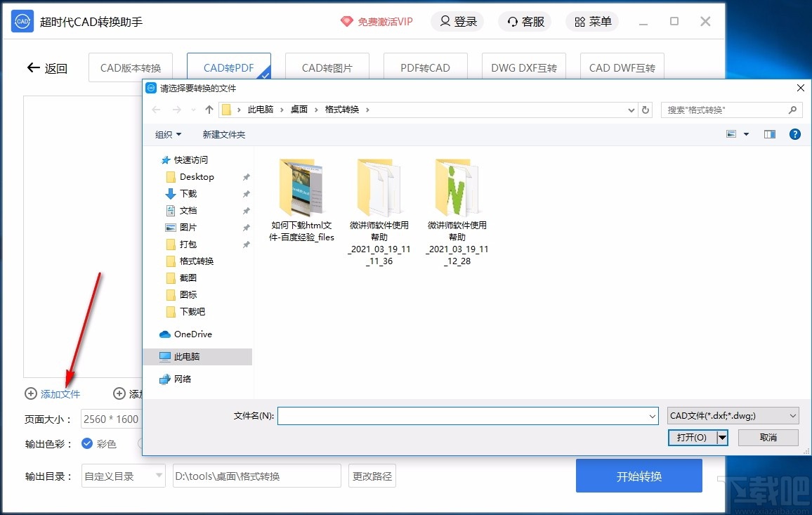Expand the 打开(O) button dropdown arrow
This screenshot has height=515, width=812.
point(723,437)
